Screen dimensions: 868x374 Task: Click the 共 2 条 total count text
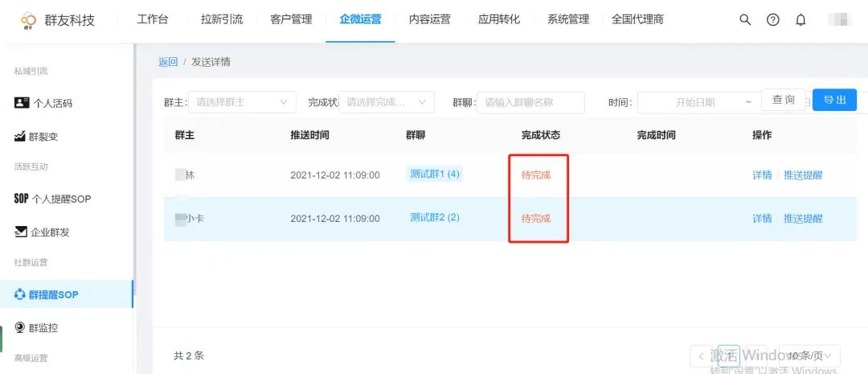[189, 356]
